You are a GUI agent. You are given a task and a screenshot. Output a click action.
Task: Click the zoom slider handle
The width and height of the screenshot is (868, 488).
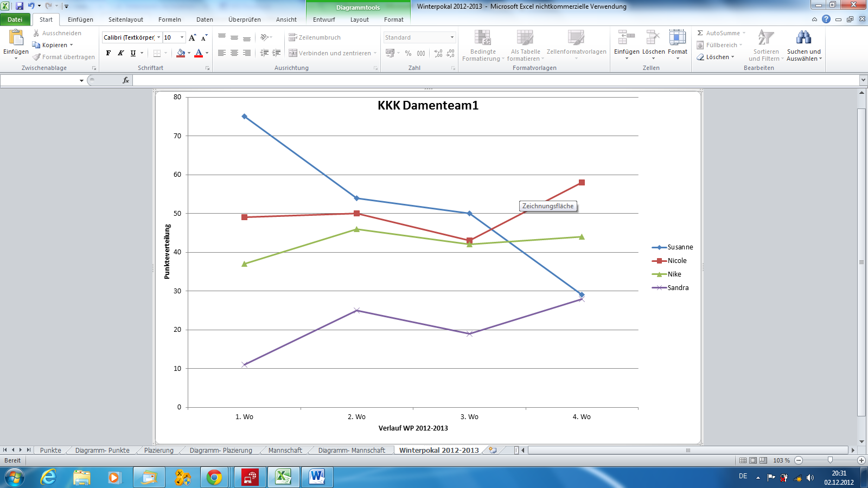(x=830, y=460)
